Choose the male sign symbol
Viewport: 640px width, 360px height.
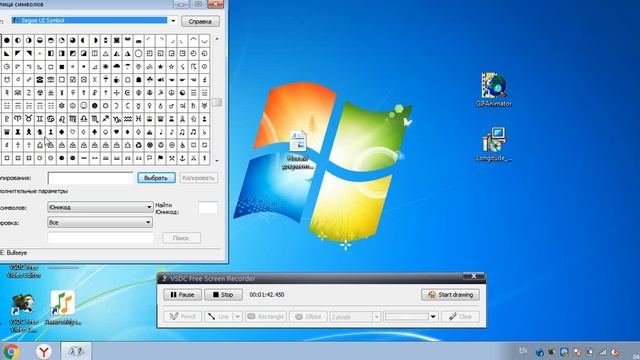click(171, 106)
